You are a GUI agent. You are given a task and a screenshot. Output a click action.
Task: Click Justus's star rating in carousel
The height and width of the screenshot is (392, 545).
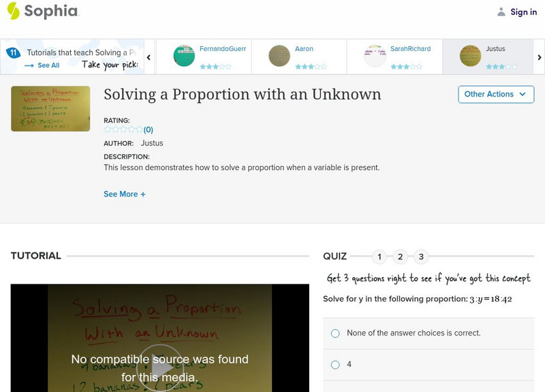click(x=501, y=67)
